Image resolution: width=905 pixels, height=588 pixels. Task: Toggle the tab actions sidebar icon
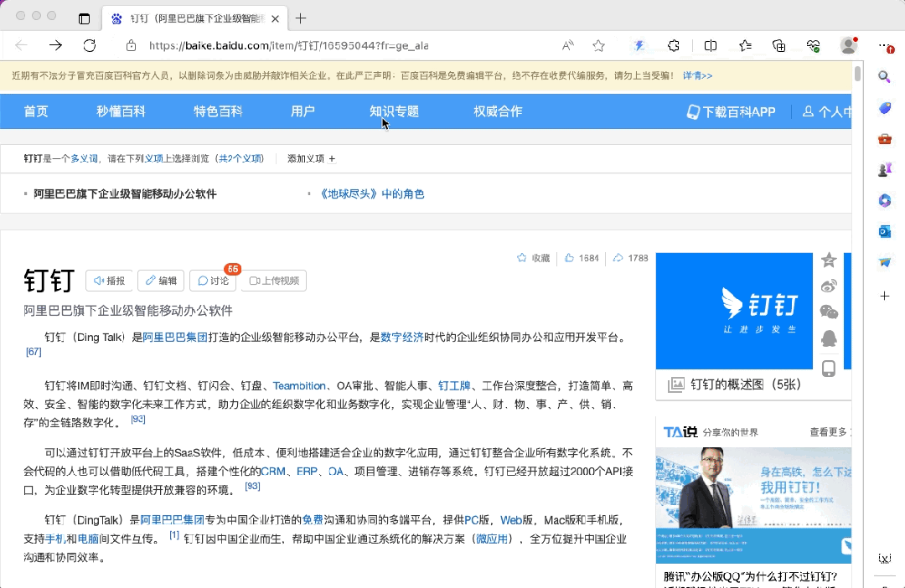85,18
